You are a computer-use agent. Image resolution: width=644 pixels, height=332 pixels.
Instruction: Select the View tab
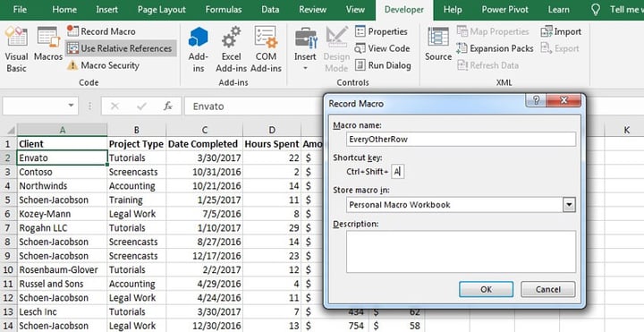(x=355, y=10)
